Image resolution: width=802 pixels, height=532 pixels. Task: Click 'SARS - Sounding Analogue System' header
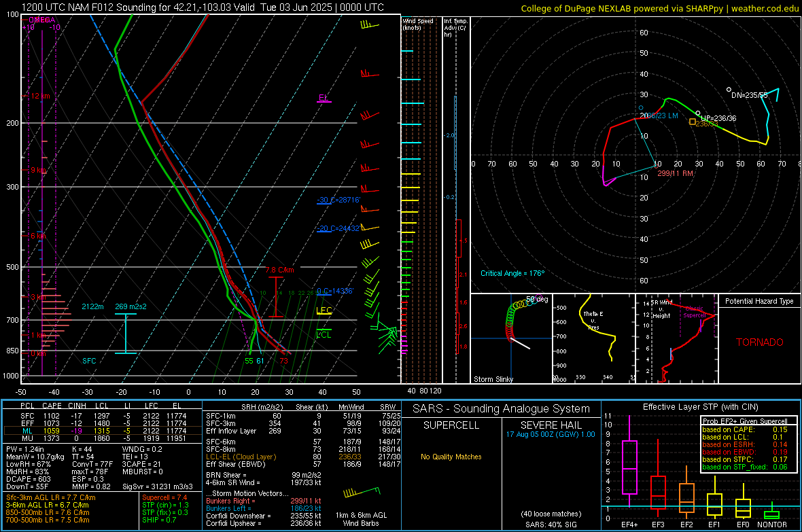pos(502,408)
